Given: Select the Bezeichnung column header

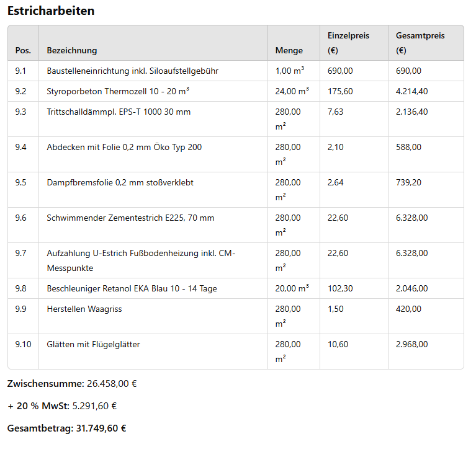Looking at the screenshot, I should point(72,50).
